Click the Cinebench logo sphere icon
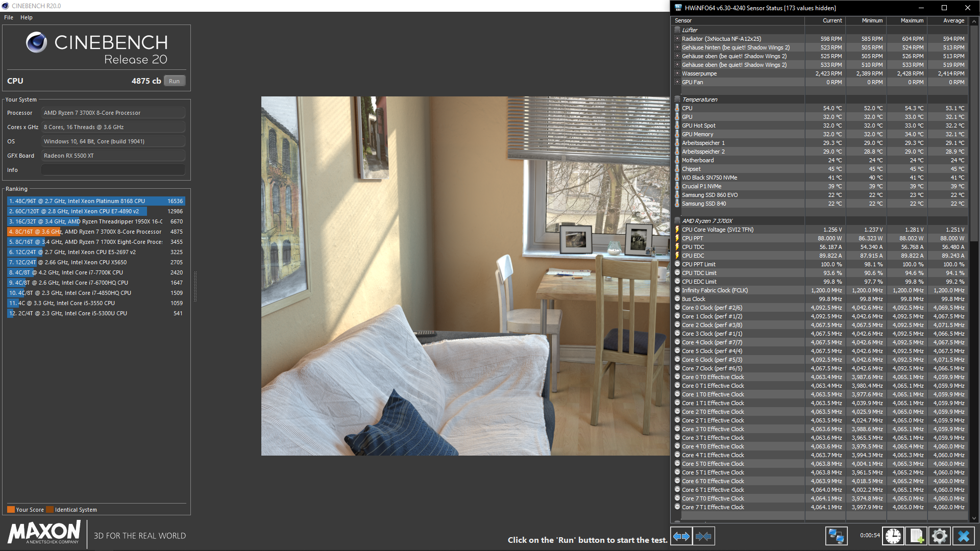The height and width of the screenshot is (551, 980). click(36, 42)
